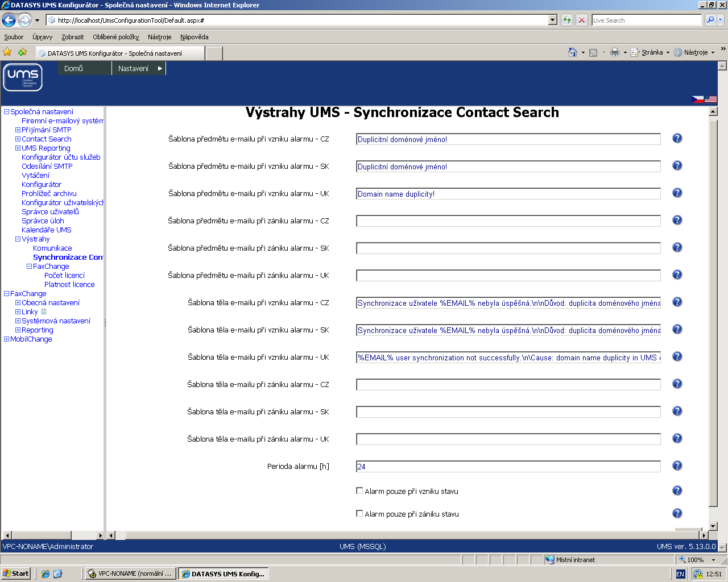The height and width of the screenshot is (582, 728).
Task: Click the EN language indicator in tray
Action: (x=680, y=574)
